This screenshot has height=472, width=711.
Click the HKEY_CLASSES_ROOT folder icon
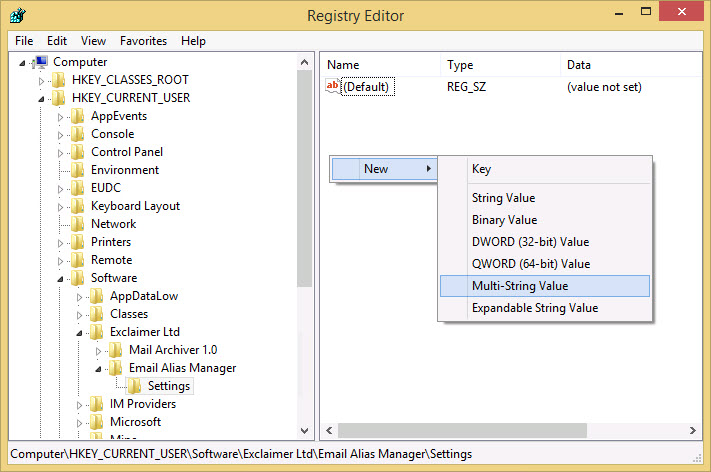click(58, 80)
